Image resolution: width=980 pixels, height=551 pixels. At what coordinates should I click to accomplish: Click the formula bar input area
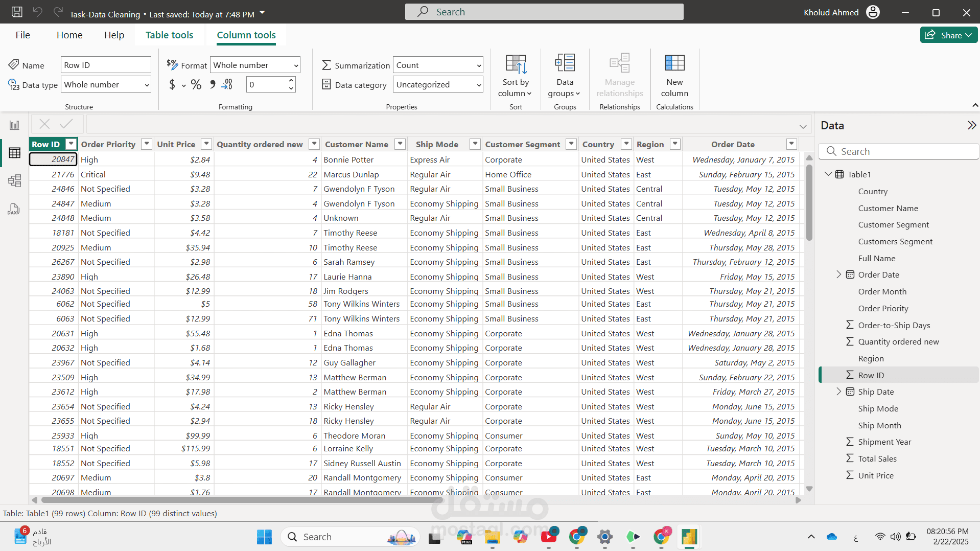(442, 124)
